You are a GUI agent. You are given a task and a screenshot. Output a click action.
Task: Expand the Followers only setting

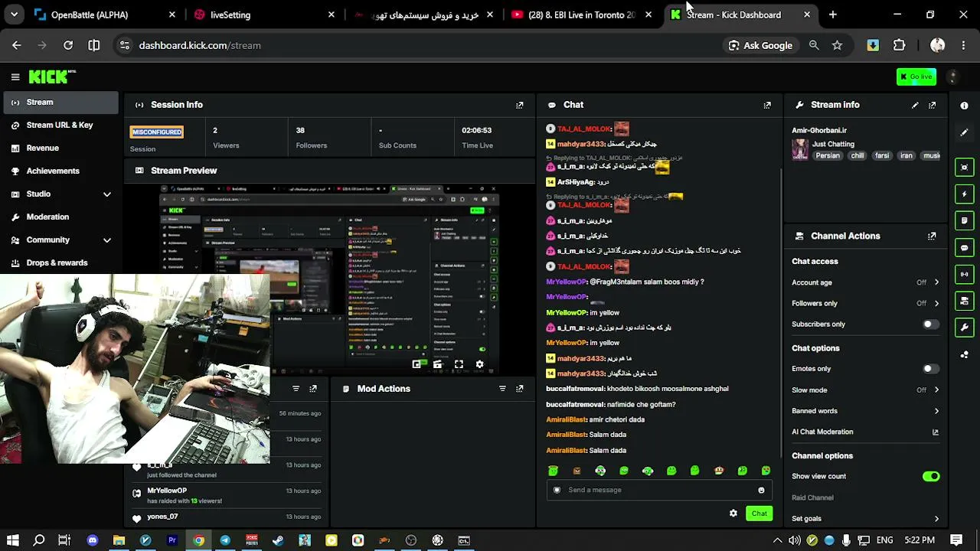pyautogui.click(x=936, y=303)
